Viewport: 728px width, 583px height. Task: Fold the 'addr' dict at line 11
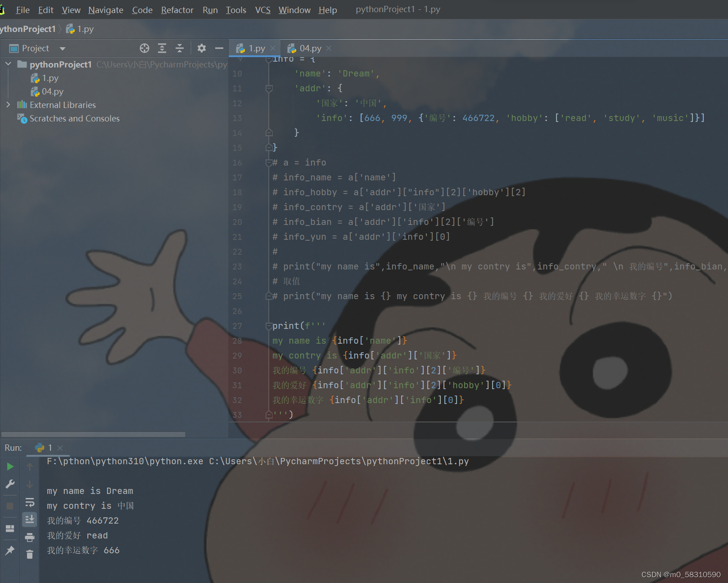click(269, 89)
